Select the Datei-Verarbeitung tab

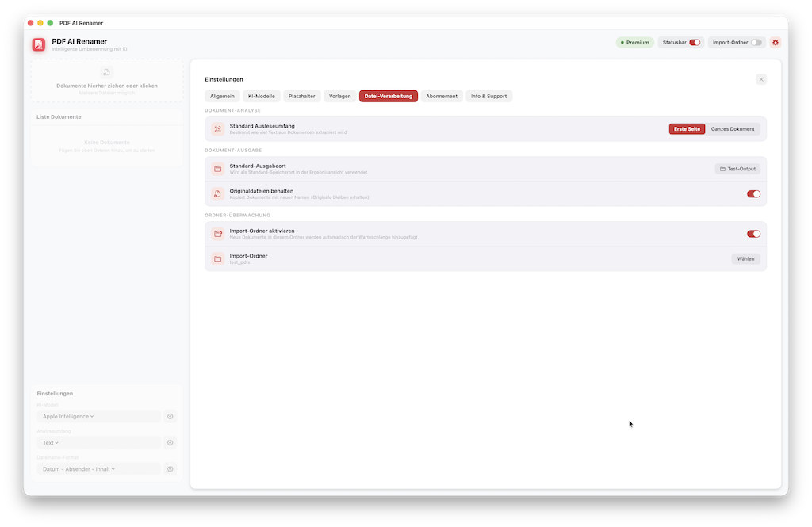(x=389, y=97)
